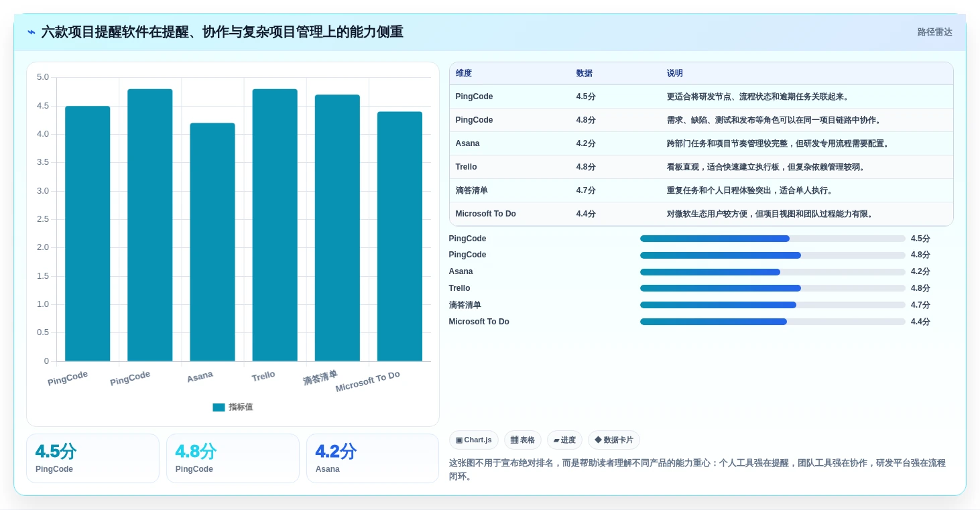Click the Chart.js tag chip
Screen dimensions: 980x510
tap(474, 440)
